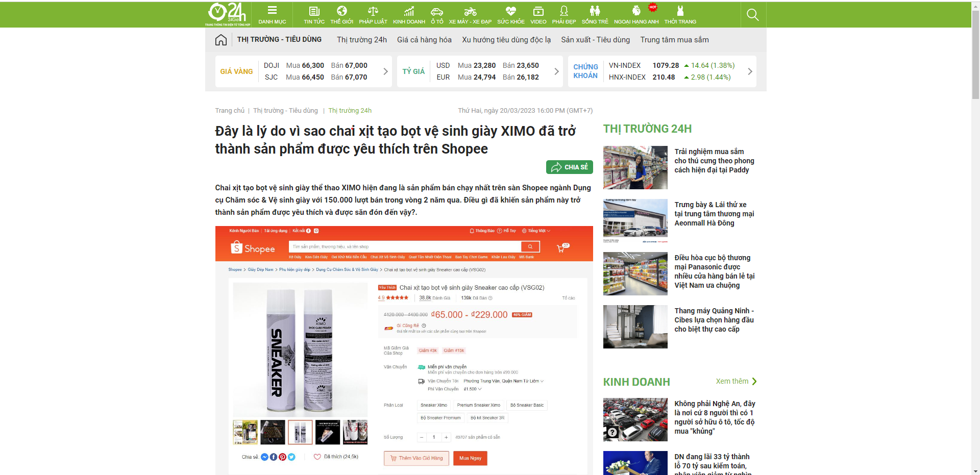
Task: Click the Cibes elevator staircase thumbnail
Action: (x=635, y=327)
